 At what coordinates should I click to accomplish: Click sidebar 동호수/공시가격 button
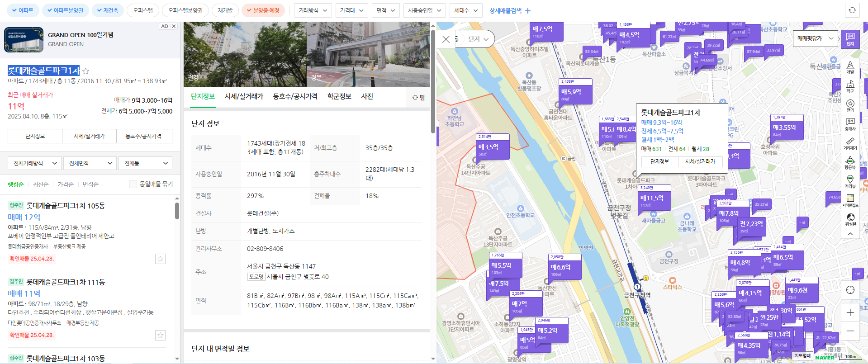(144, 136)
